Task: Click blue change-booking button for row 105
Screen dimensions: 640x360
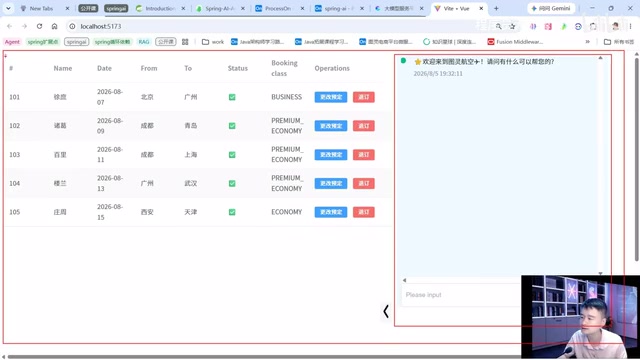Action: click(331, 212)
